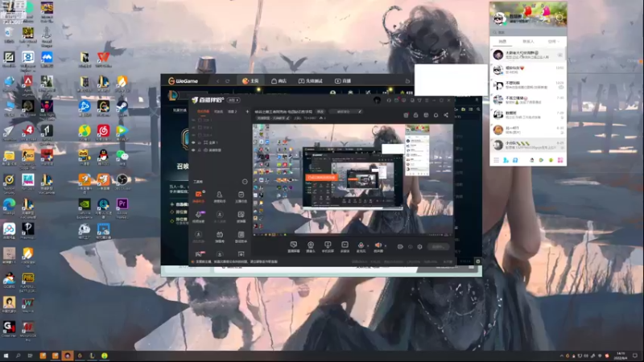Viewport: 644px width, 362px height.
Task: Open the WeGame 商店 tab
Action: click(279, 81)
